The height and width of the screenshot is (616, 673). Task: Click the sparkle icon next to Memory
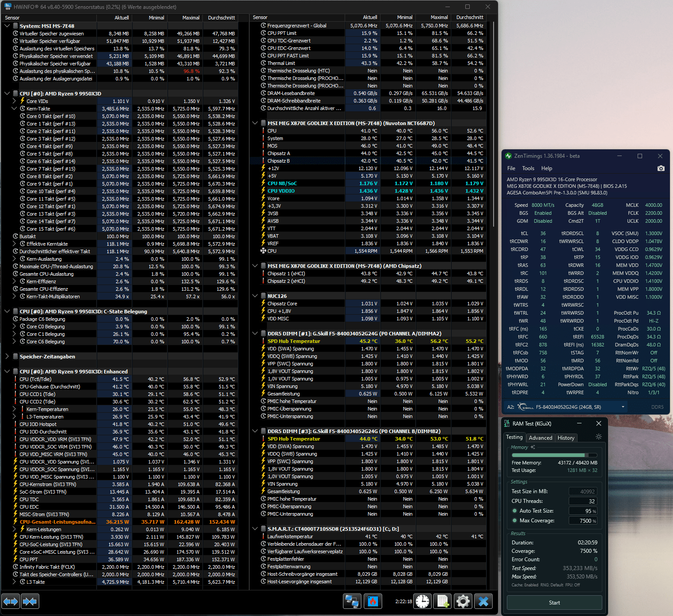pos(533,447)
